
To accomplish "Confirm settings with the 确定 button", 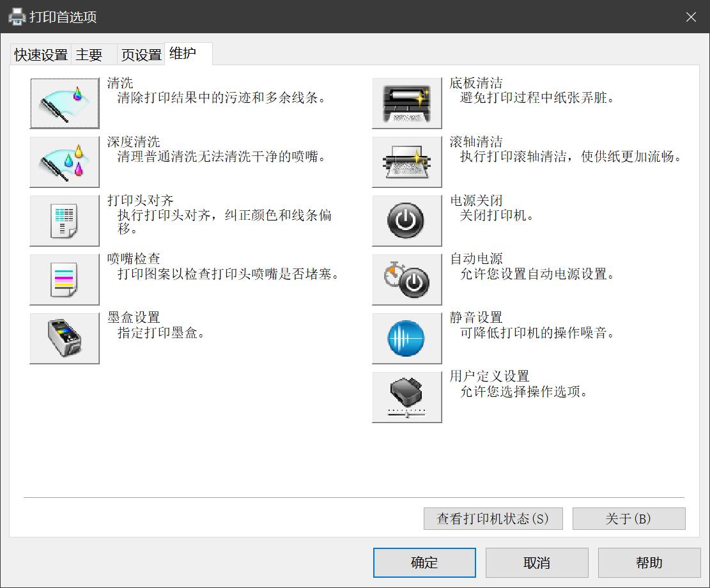I will 424,562.
